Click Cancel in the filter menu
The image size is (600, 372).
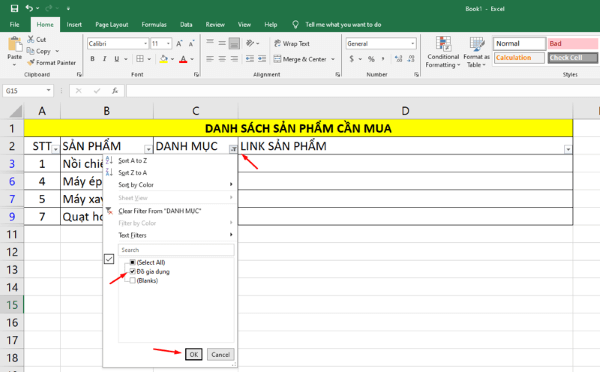click(220, 354)
